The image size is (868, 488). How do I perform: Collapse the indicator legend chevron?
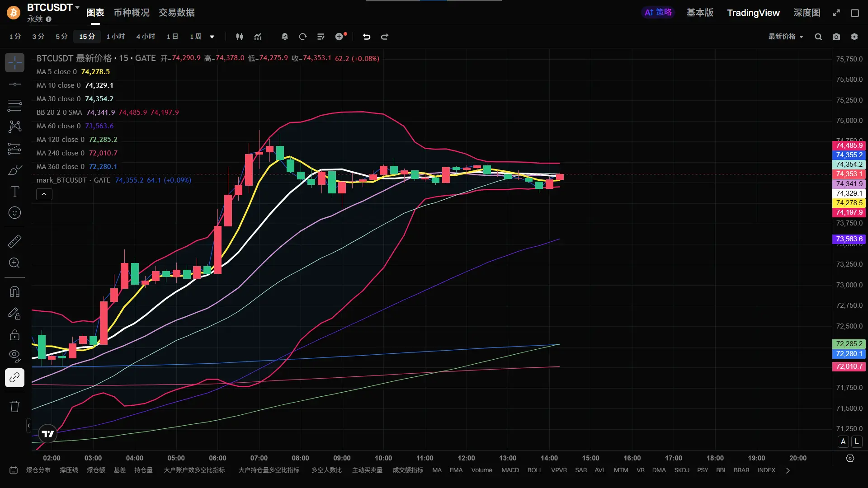(x=44, y=194)
